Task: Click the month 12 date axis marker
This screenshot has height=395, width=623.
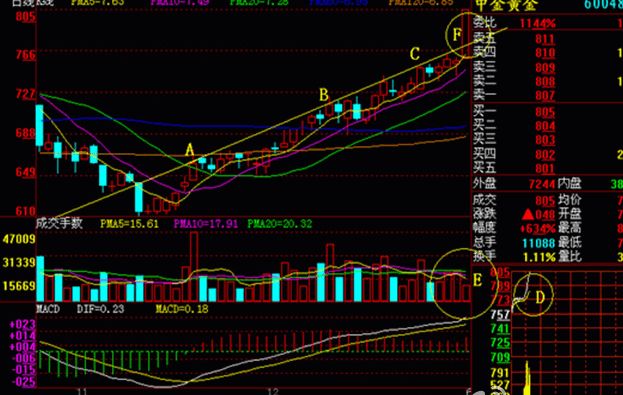Action: point(273,391)
